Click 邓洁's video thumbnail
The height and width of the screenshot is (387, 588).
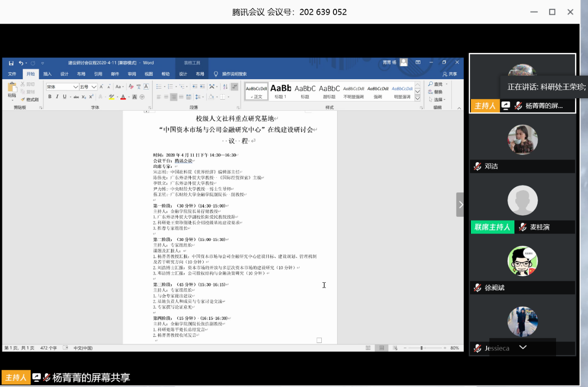pyautogui.click(x=522, y=141)
